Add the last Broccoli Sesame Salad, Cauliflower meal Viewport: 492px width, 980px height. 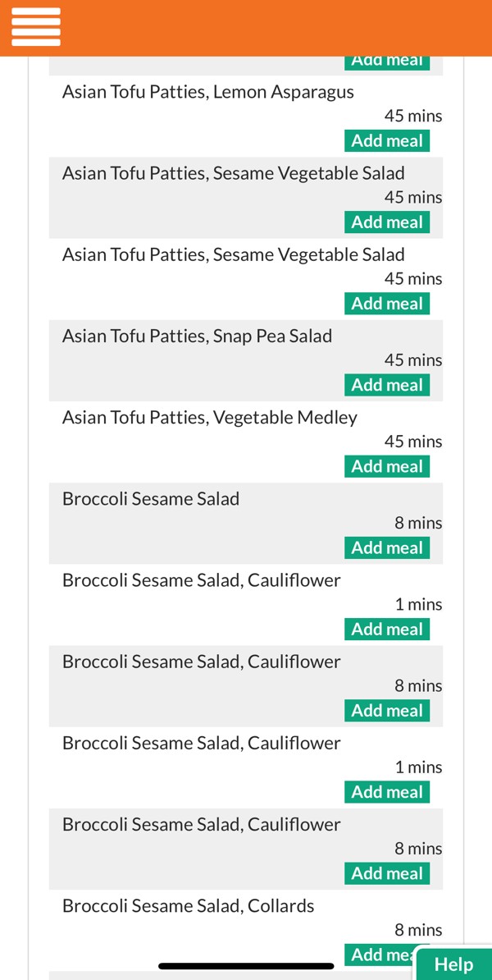click(386, 873)
